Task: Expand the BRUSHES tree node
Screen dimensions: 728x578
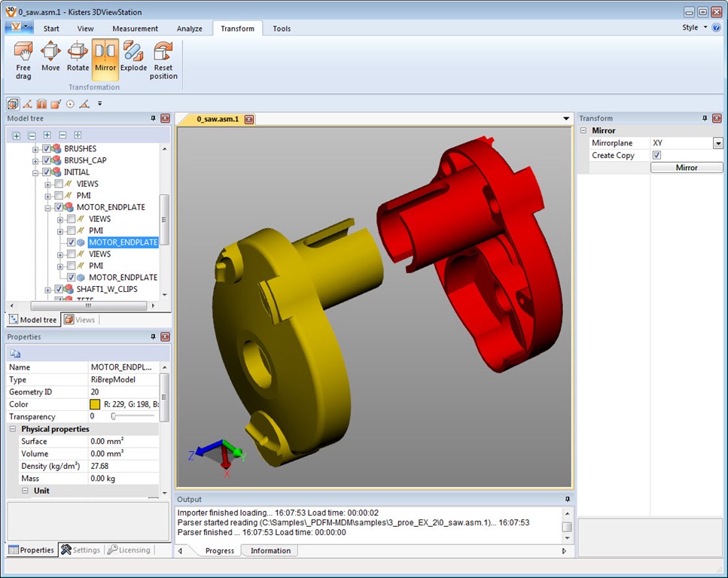Action: (x=35, y=149)
